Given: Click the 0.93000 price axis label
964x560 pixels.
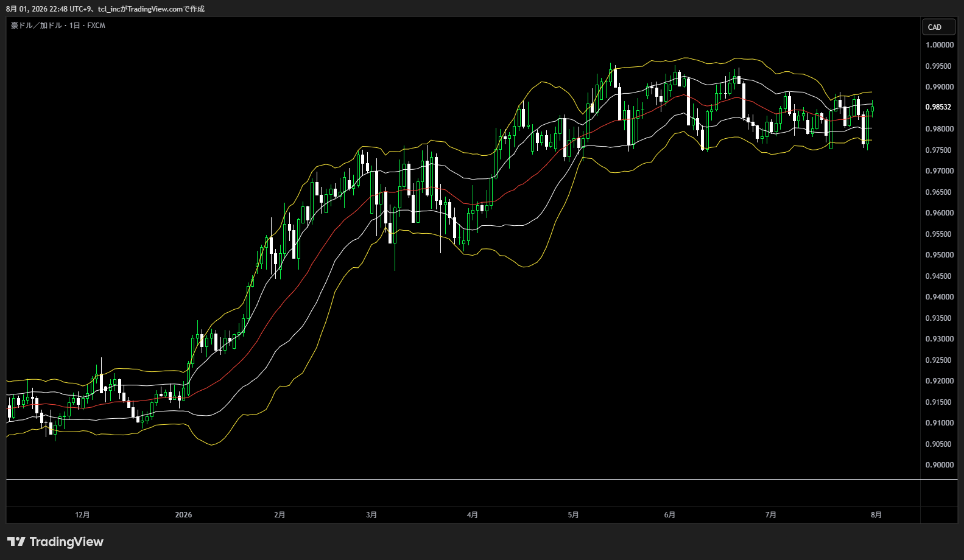Looking at the screenshot, I should click(x=940, y=339).
